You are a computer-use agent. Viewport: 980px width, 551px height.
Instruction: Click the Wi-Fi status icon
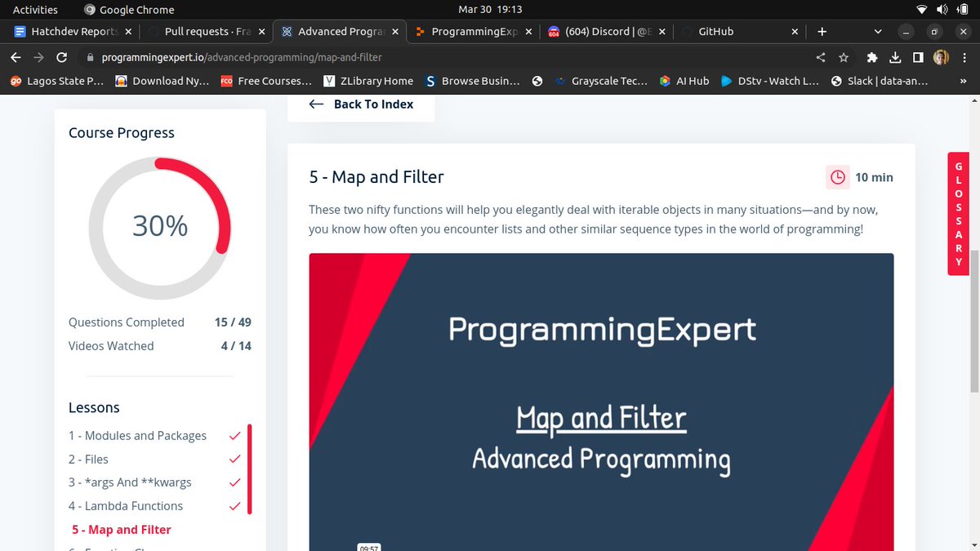(x=922, y=10)
